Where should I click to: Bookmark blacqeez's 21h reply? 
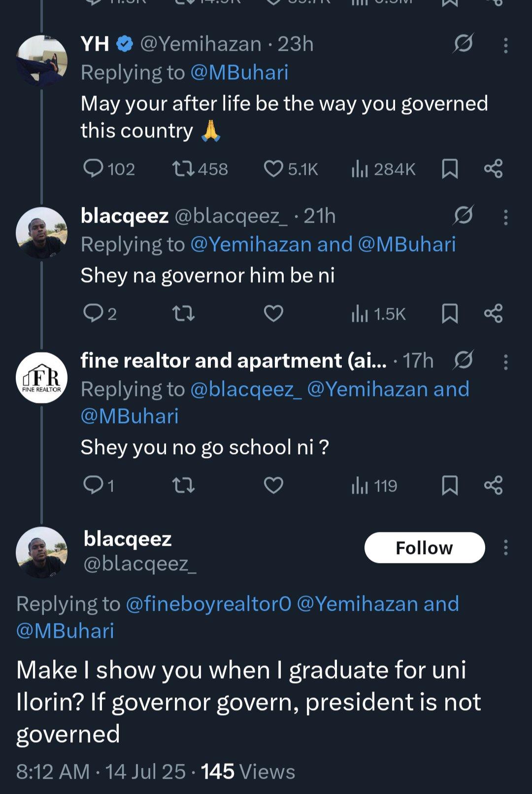450,313
